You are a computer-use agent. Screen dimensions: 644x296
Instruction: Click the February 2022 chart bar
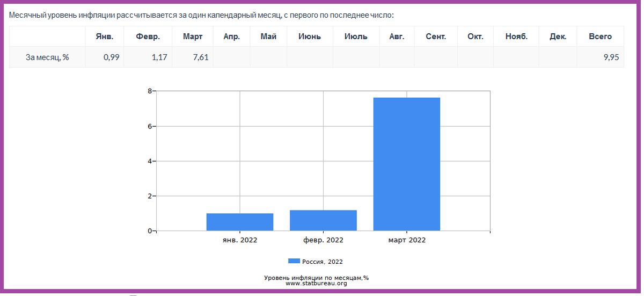click(323, 221)
